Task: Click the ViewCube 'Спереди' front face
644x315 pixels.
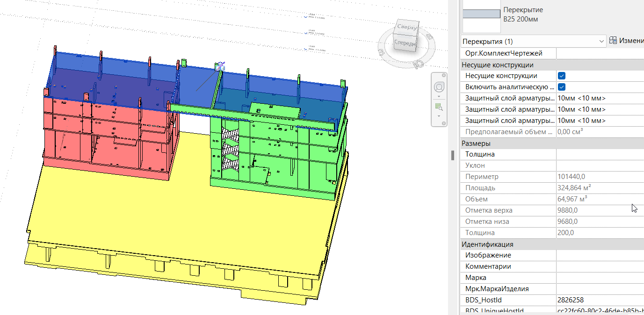Action: click(404, 43)
